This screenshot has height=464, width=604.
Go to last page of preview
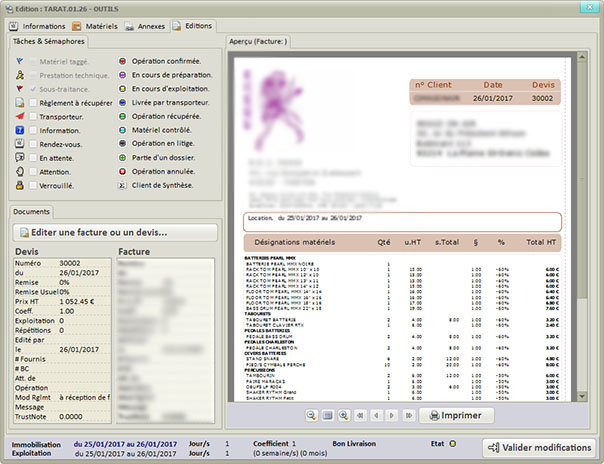point(408,415)
